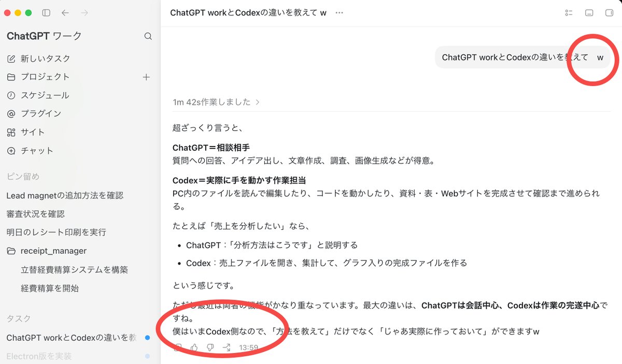Open チャット in the sidebar
The height and width of the screenshot is (364, 622).
coord(30,151)
